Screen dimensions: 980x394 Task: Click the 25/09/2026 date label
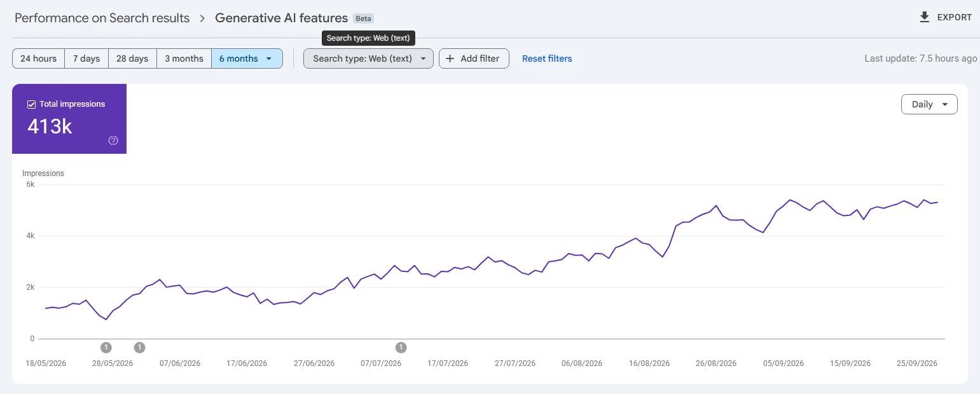(917, 363)
